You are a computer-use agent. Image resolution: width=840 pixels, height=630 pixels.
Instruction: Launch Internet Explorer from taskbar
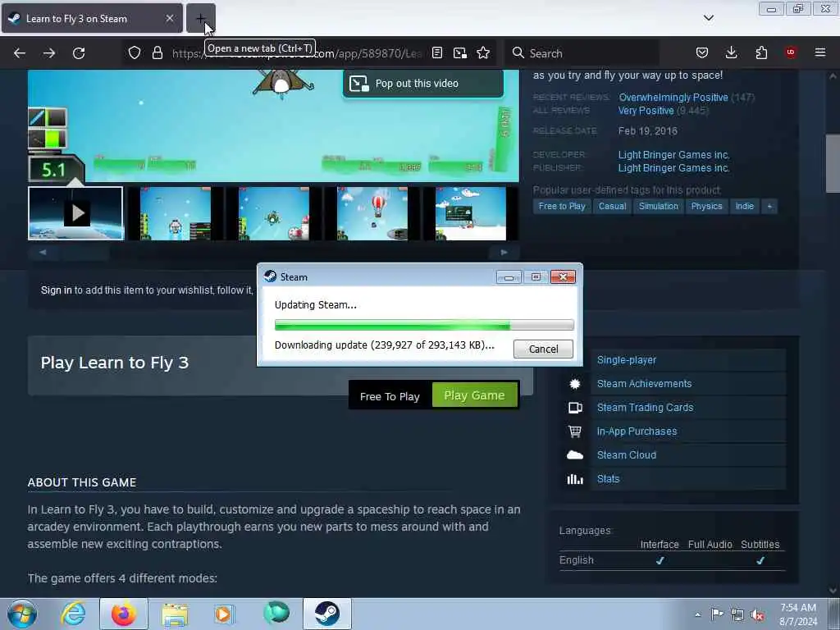[73, 614]
